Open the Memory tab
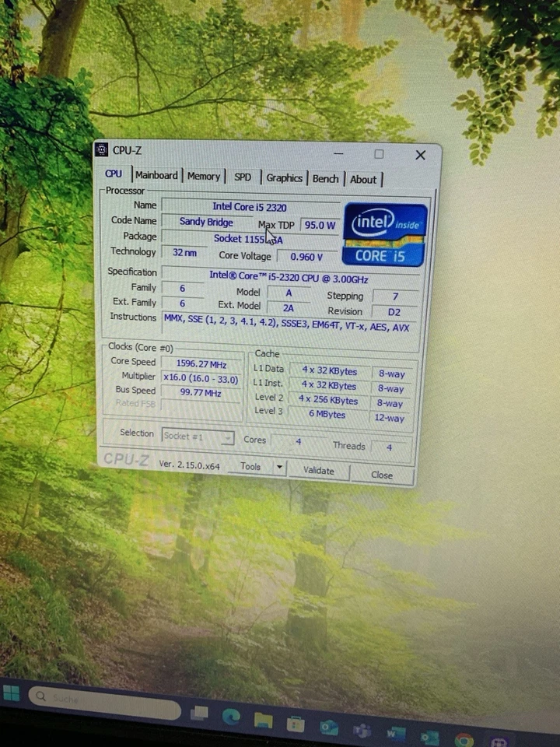The image size is (560, 747). click(203, 177)
